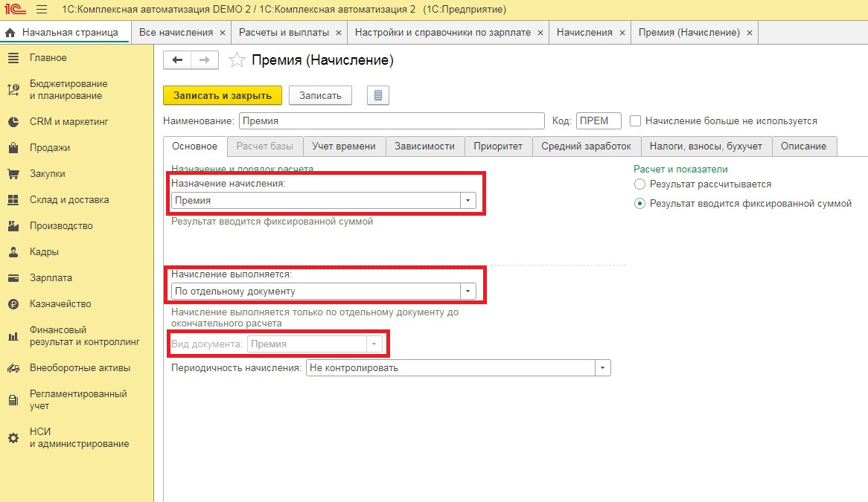Click Записать button
Image resolution: width=868 pixels, height=502 pixels.
coord(321,95)
